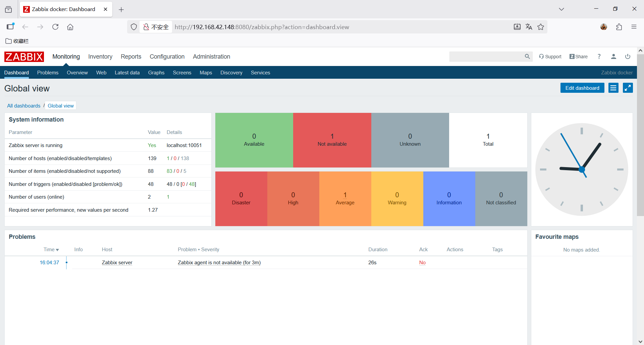Click the sign out power icon
Image resolution: width=644 pixels, height=345 pixels.
click(x=628, y=57)
